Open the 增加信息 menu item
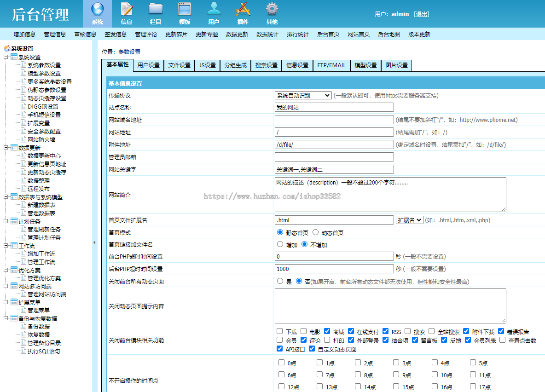545x392 pixels. pos(24,34)
